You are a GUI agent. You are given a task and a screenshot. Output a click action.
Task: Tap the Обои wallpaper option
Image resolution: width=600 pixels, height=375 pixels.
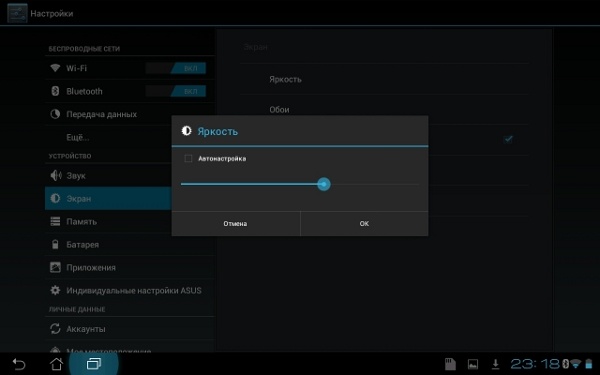(x=385, y=109)
